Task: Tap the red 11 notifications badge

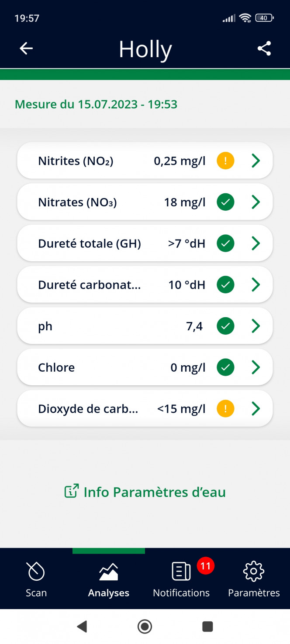Action: pyautogui.click(x=205, y=566)
